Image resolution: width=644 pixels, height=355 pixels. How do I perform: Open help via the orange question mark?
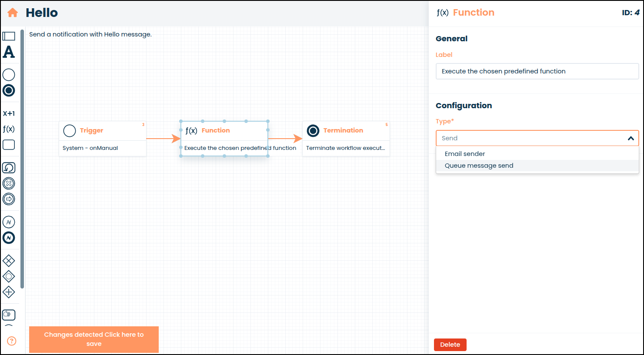click(12, 341)
